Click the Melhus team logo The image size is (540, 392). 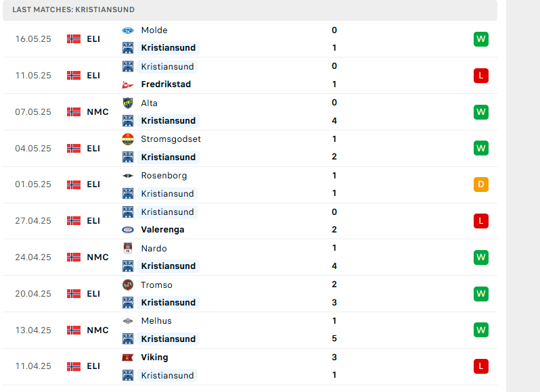[128, 321]
